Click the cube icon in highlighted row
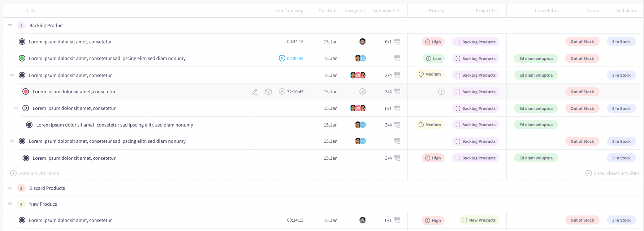644x231 pixels. 268,92
